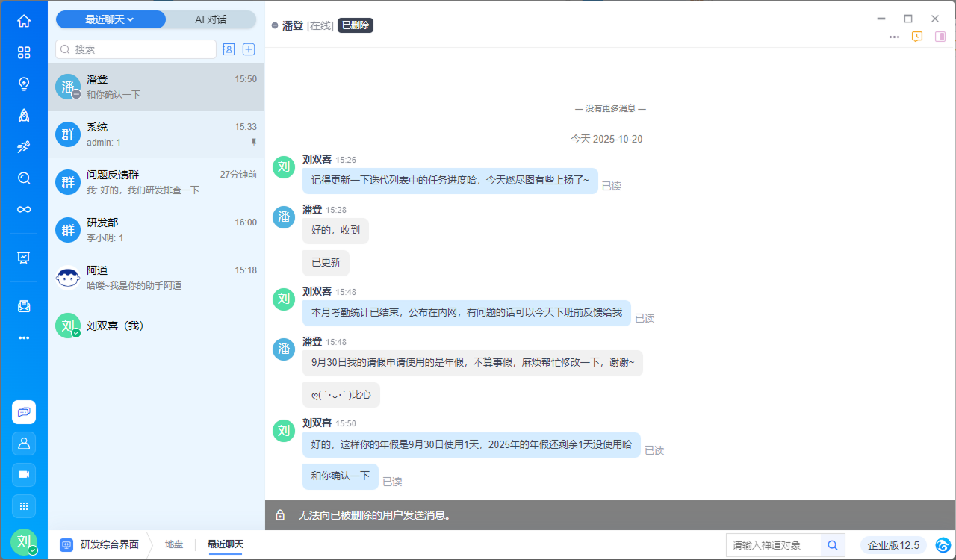The height and width of the screenshot is (560, 956).
Task: Open the 阿道 assistant chat
Action: (x=156, y=278)
